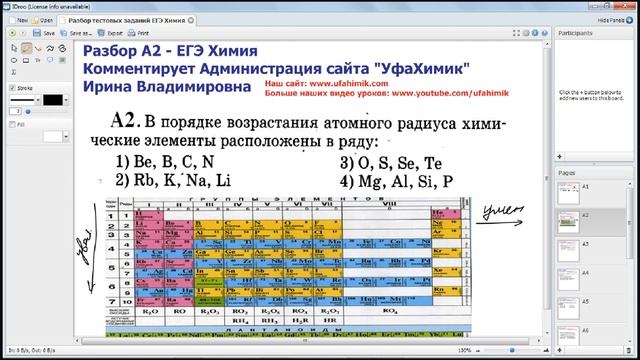Click the grayed redo arrow icon
This screenshot has height=360, width=640.
23,33
